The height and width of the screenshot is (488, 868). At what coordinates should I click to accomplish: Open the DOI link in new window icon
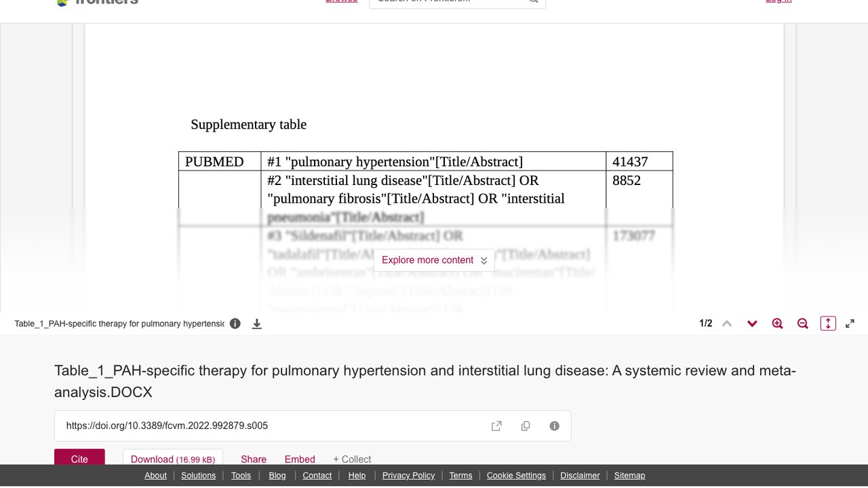[x=496, y=426]
